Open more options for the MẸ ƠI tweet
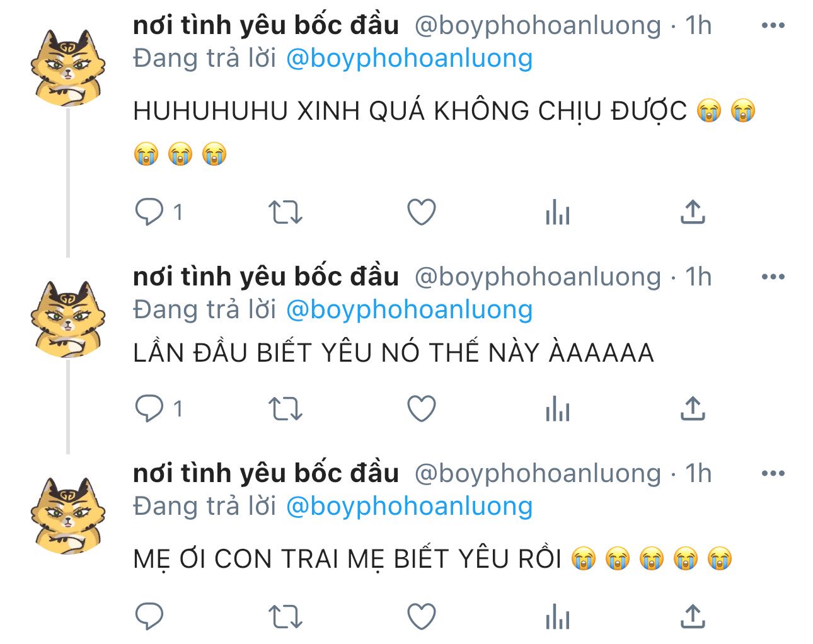The image size is (813, 644). 773,474
